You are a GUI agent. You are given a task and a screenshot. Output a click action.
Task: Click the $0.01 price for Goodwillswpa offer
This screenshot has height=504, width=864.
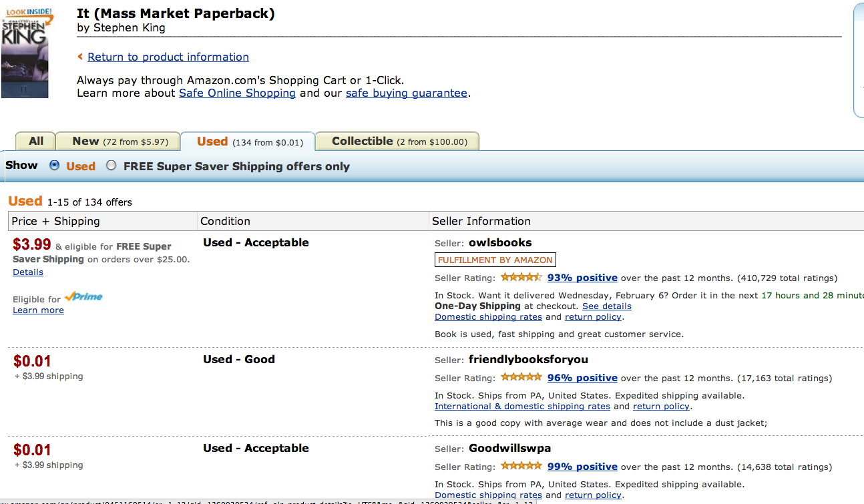(x=32, y=450)
